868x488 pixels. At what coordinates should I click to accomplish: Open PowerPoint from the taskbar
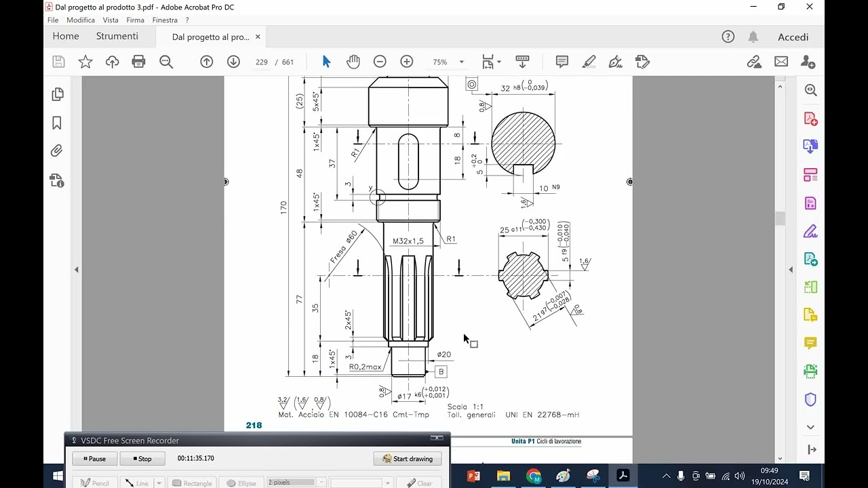tap(473, 476)
